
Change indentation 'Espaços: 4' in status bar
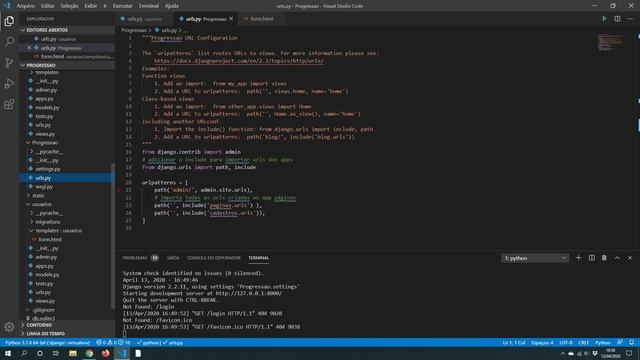(542, 342)
